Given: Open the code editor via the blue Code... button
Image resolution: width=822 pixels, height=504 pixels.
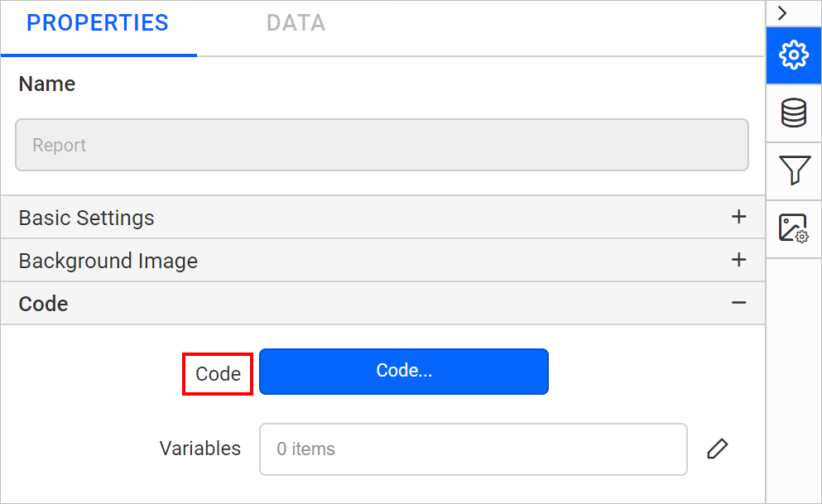Looking at the screenshot, I should 403,371.
